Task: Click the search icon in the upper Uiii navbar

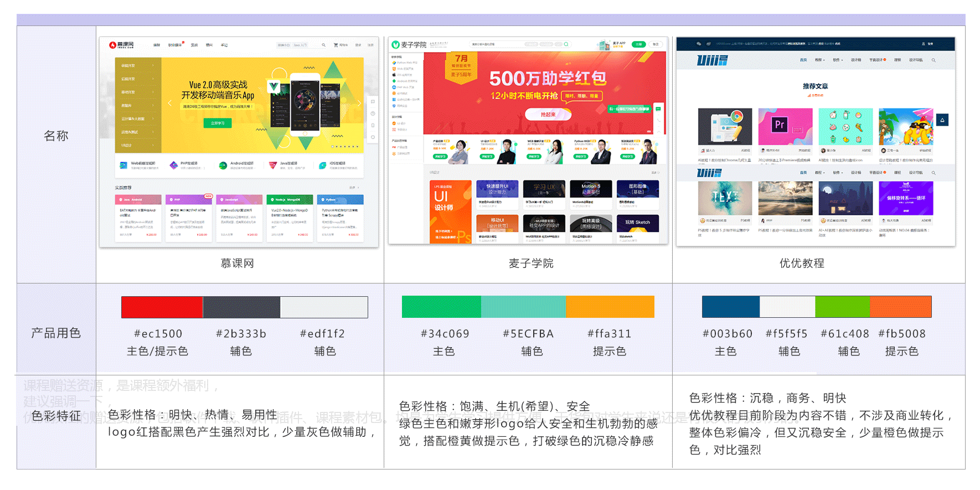Action: [933, 60]
